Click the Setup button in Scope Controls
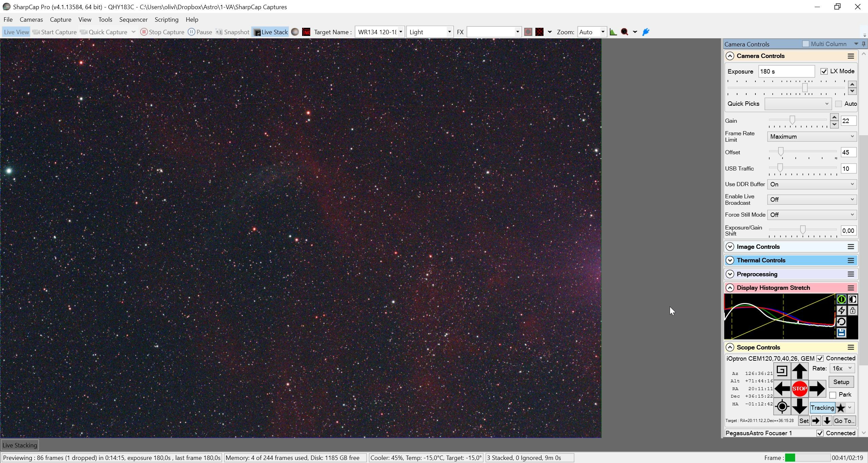This screenshot has height=463, width=868. (x=841, y=382)
